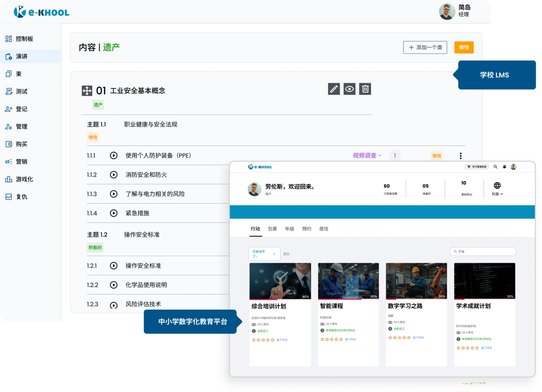Switch to the 年级 tab

coord(290,229)
